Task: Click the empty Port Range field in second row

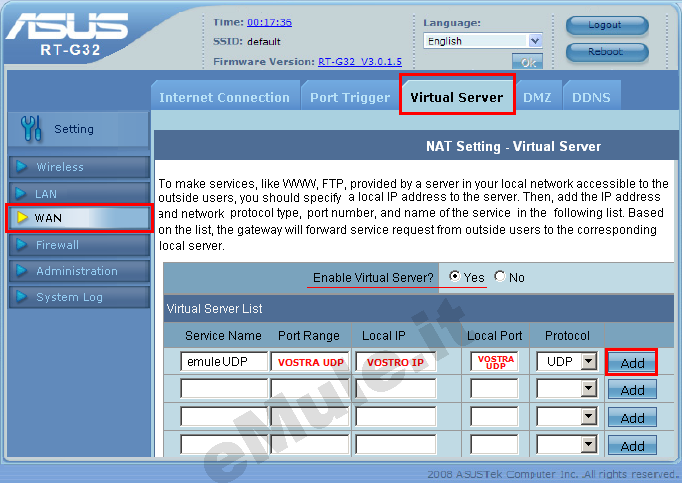Action: (x=310, y=389)
